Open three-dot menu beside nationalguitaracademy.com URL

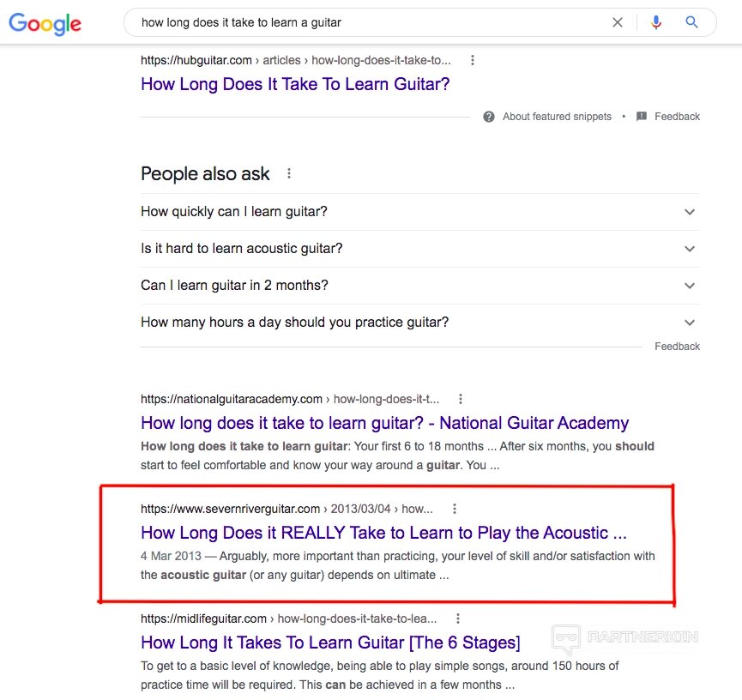pos(461,399)
